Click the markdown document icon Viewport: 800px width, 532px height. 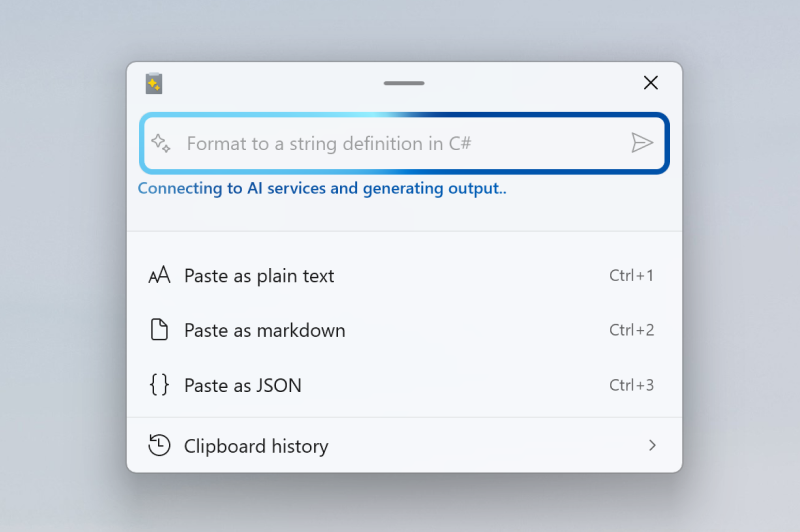point(159,330)
